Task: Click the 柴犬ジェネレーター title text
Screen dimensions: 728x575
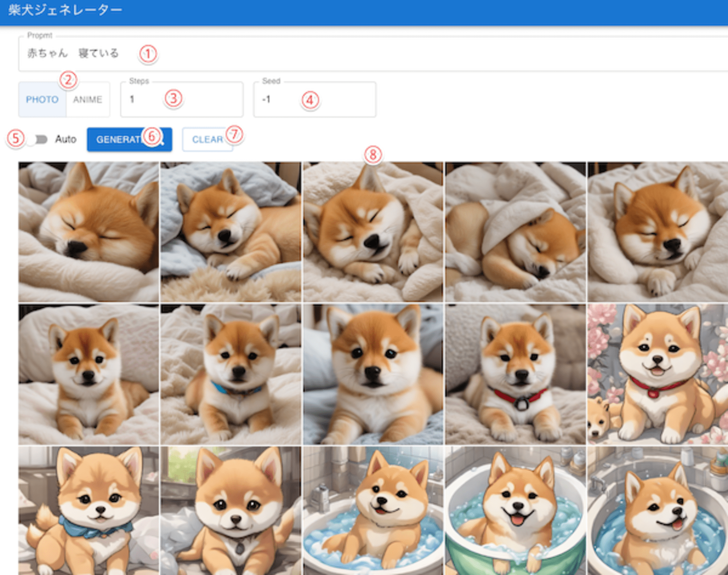Action: (x=65, y=10)
